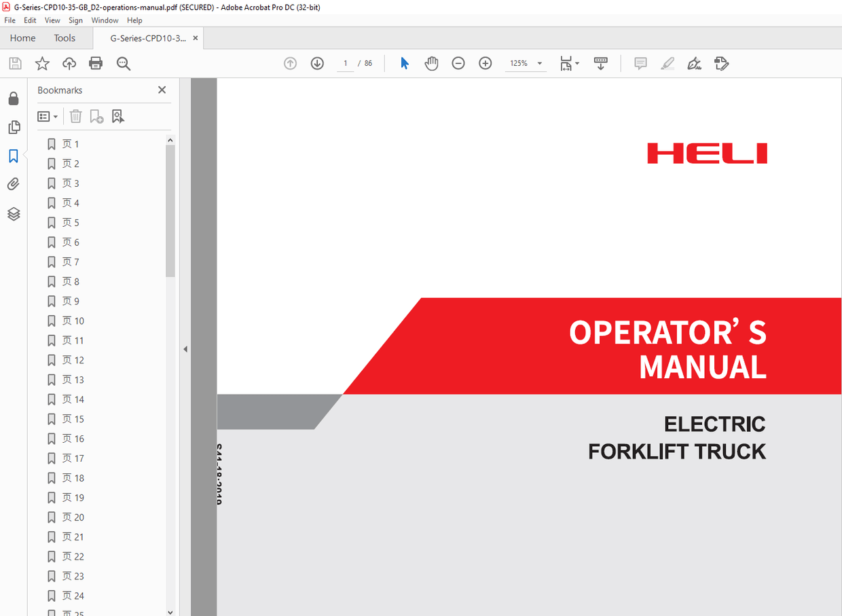Open the Page Thumbnails panel

(x=14, y=127)
